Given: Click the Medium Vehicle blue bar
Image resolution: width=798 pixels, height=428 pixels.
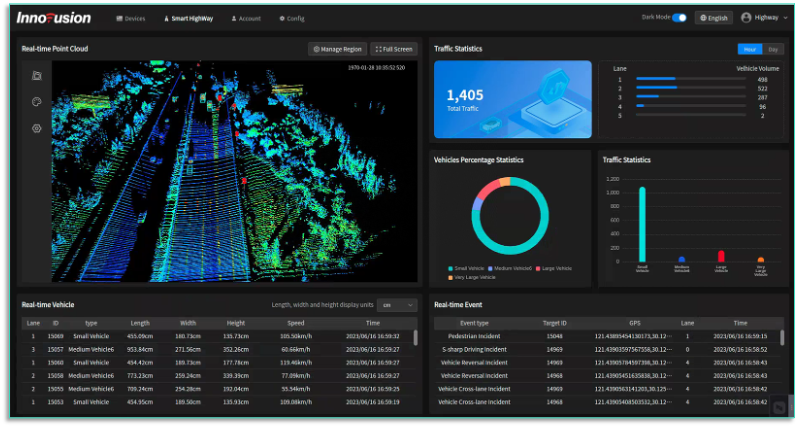Looking at the screenshot, I should pyautogui.click(x=682, y=260).
